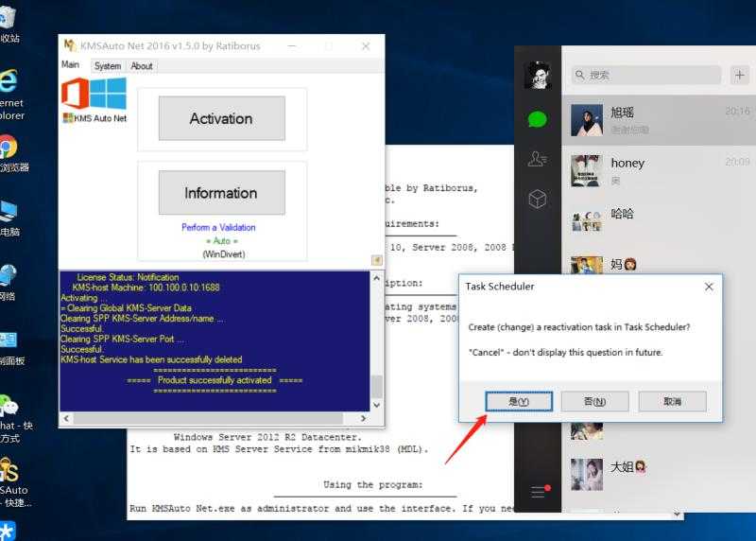756x541 pixels.
Task: Open the Favorites cube icon in WeChat
Action: pos(538,199)
